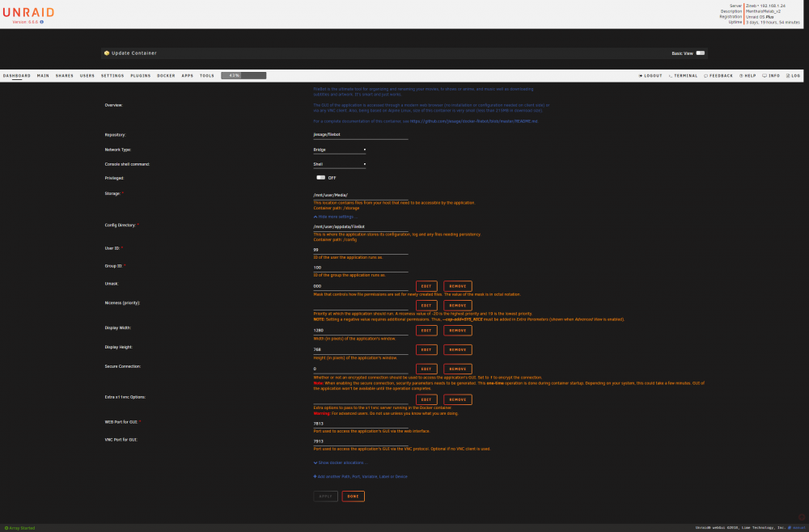Edit the Niceness (priority) variable

426,305
